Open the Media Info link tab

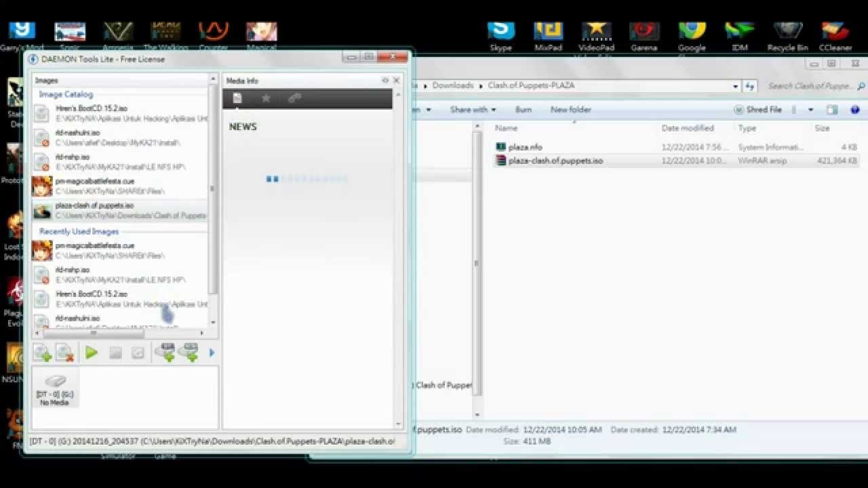click(x=294, y=99)
